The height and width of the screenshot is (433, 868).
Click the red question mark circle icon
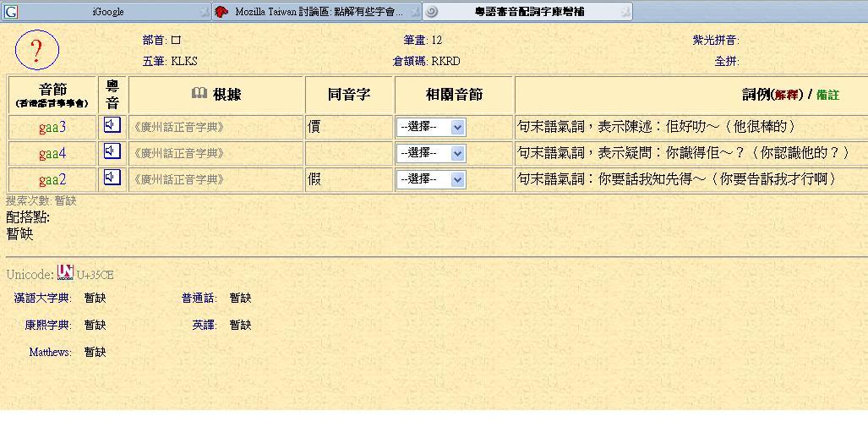(x=36, y=51)
